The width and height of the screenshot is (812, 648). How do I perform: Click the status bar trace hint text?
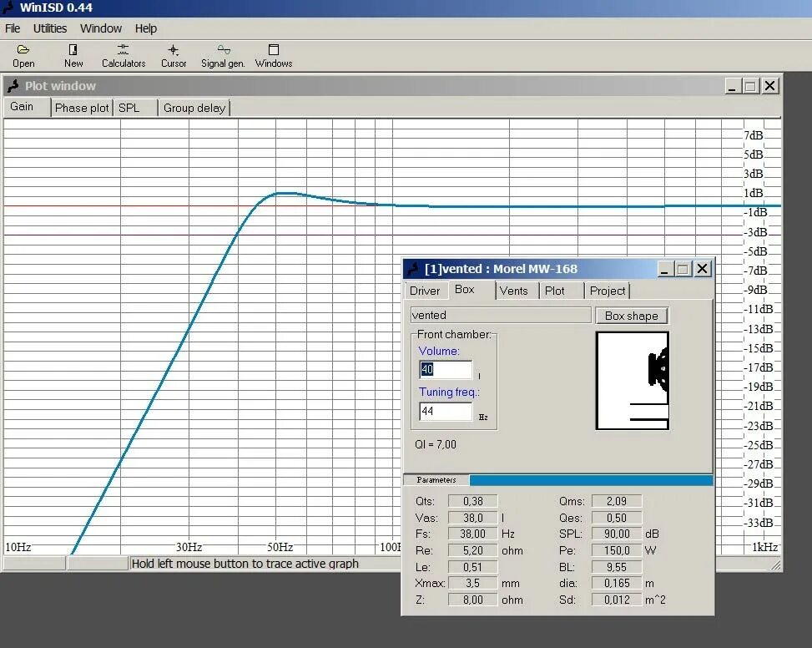245,564
